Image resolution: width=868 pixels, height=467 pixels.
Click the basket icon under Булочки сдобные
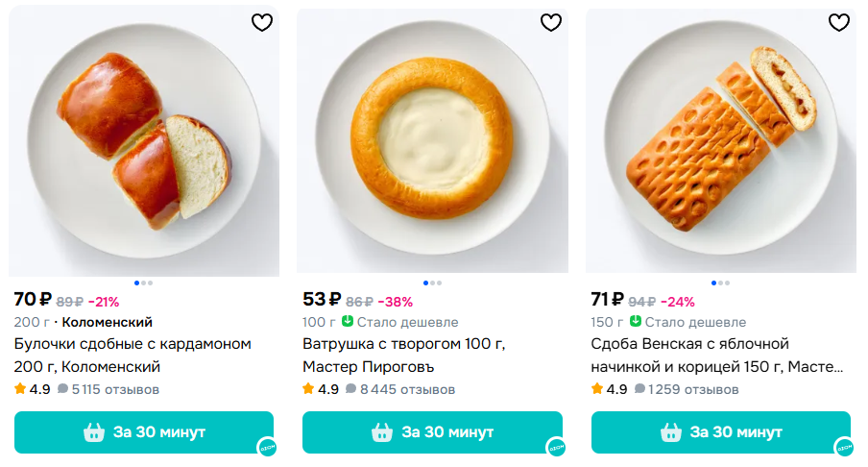tap(94, 432)
